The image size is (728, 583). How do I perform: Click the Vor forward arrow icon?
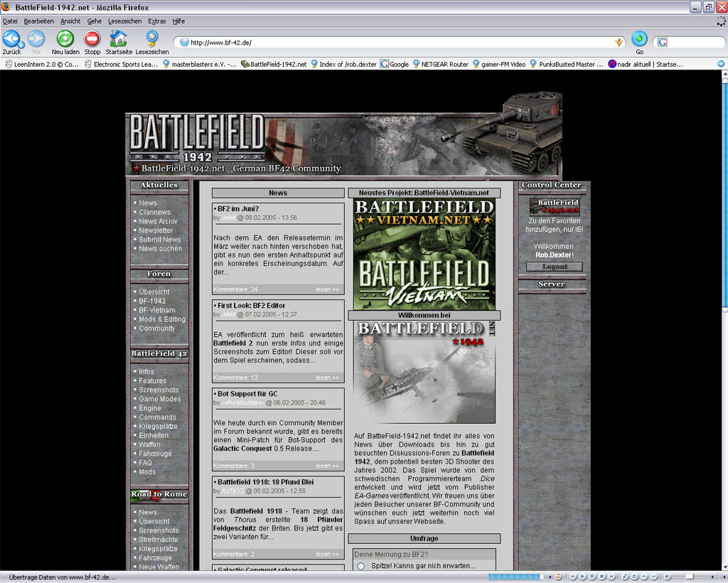click(36, 39)
